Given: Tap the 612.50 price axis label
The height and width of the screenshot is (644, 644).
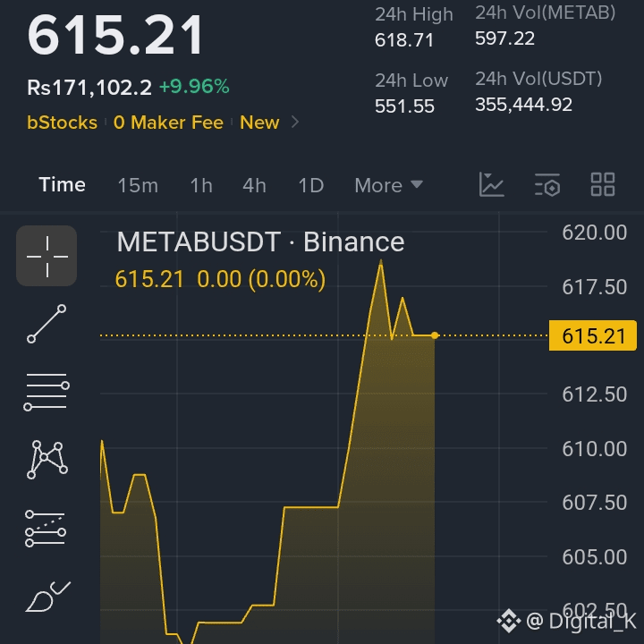Looking at the screenshot, I should coord(594,394).
